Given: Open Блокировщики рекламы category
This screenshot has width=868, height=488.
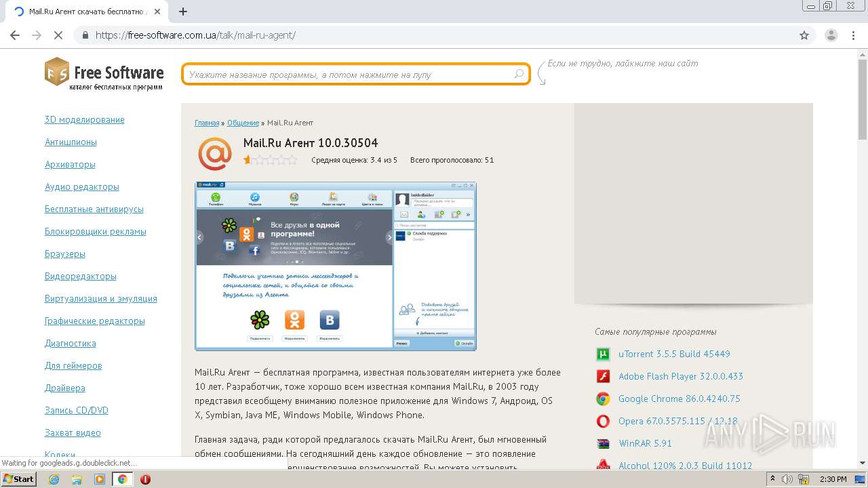Looking at the screenshot, I should point(96,231).
